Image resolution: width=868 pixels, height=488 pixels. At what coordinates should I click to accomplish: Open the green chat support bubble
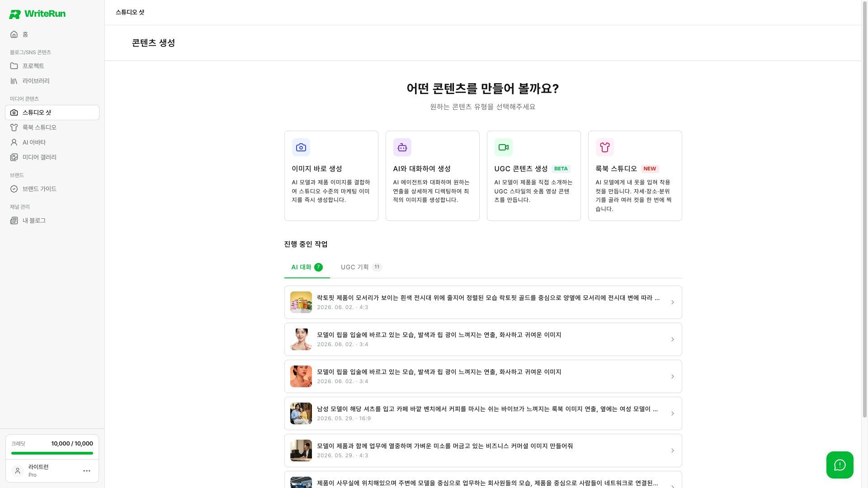pos(840,465)
